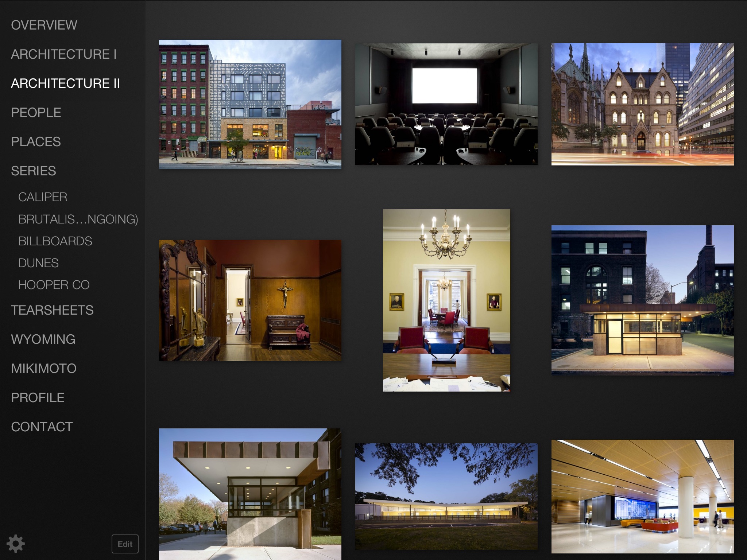The height and width of the screenshot is (560, 747).
Task: Select CALIPER series
Action: (42, 196)
